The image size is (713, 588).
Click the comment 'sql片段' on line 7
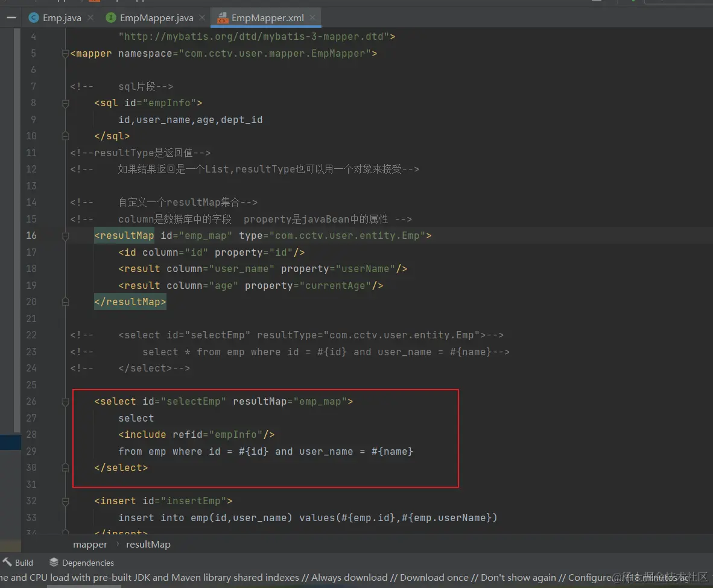(x=137, y=86)
